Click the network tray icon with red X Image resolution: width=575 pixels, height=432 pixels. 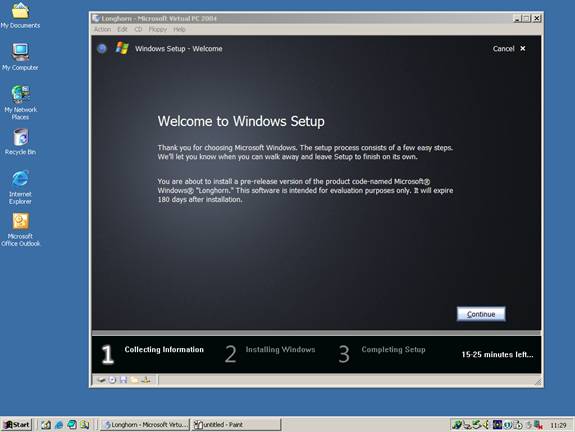[x=538, y=425]
